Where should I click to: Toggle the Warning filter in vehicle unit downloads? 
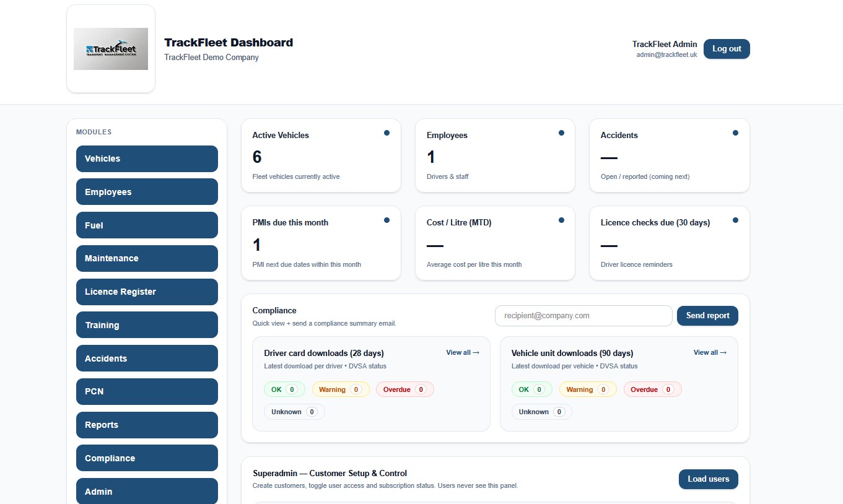(x=587, y=389)
